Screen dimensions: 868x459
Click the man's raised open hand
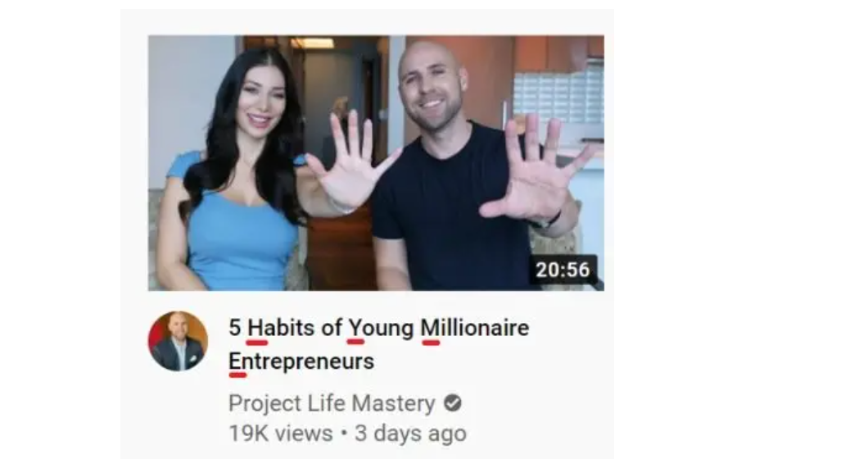pos(534,169)
